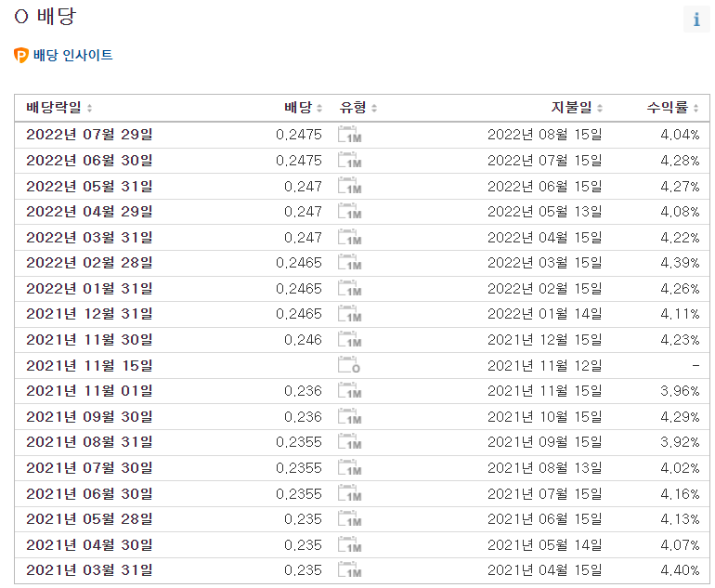This screenshot has height=588, width=715.
Task: Click 1M type icon for 2022년 05월 31일
Action: coord(350,186)
